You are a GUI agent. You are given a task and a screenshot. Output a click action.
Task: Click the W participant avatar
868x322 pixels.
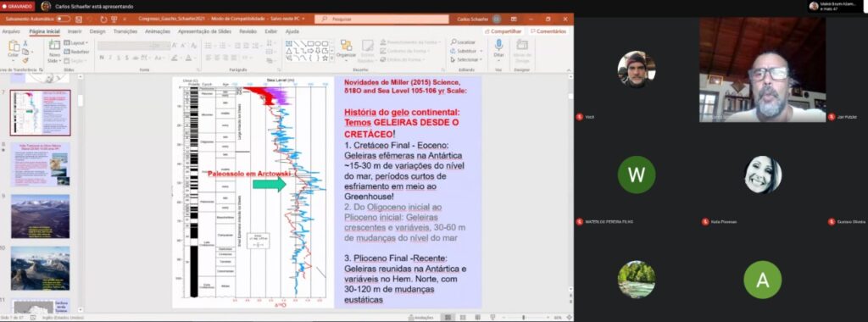coord(637,175)
